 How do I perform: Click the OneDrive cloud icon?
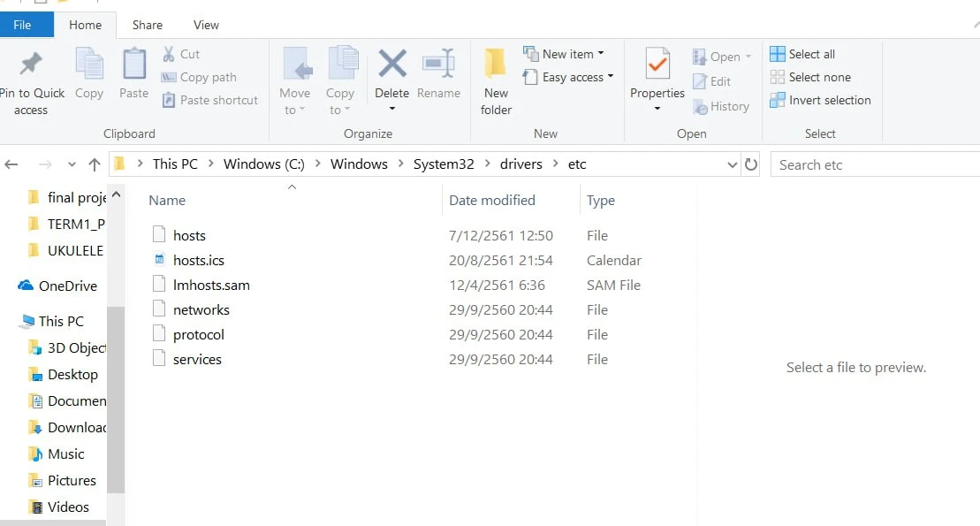[x=26, y=286]
